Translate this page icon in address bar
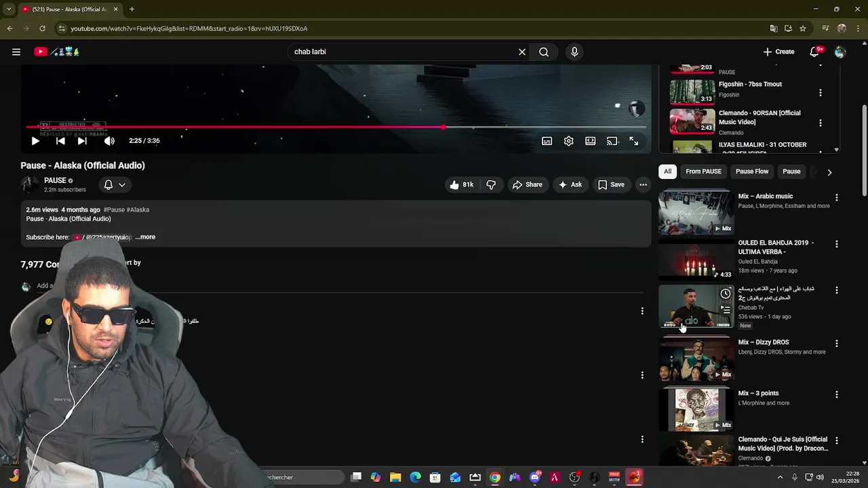 pos(774,28)
